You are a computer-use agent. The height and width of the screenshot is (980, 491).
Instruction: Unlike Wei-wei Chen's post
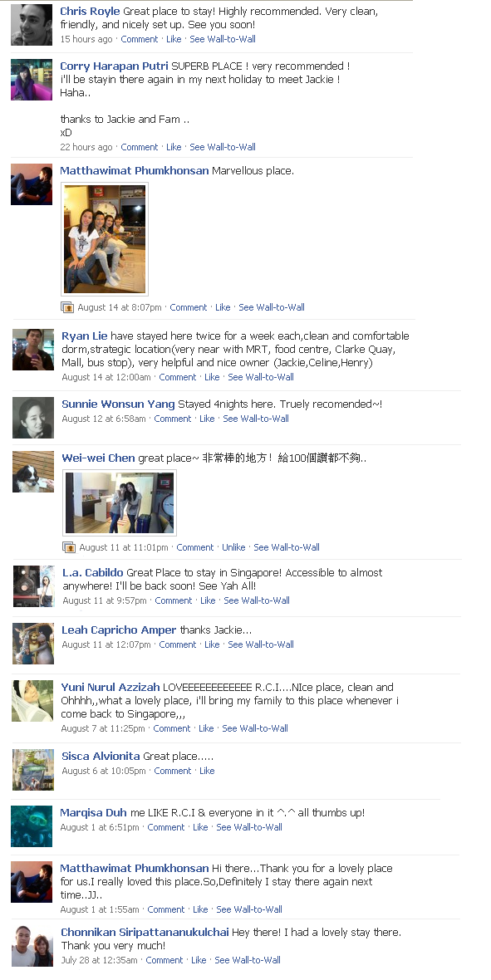pos(233,547)
